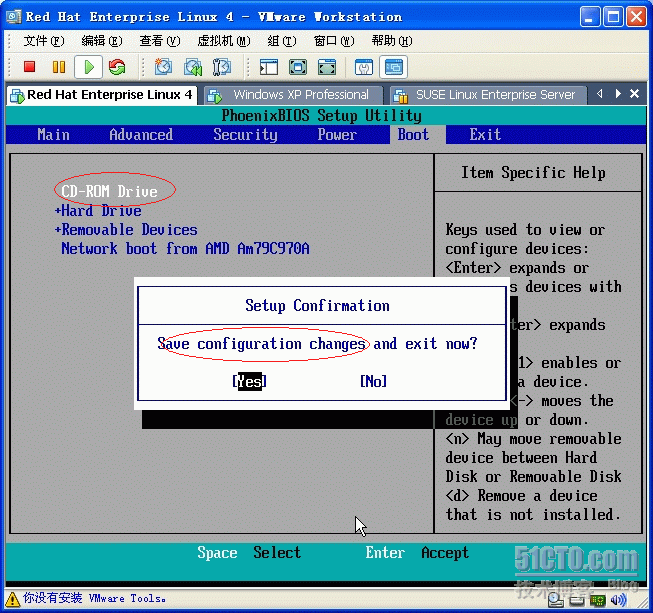Open the 编辑(E) menu
653x613 pixels.
coord(102,41)
